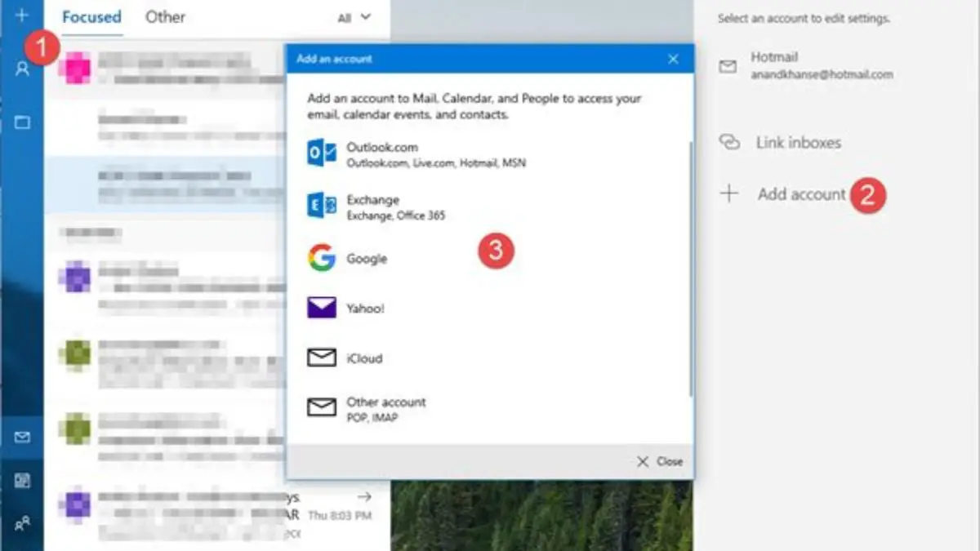
Task: Click the Other account envelope icon
Action: point(322,407)
